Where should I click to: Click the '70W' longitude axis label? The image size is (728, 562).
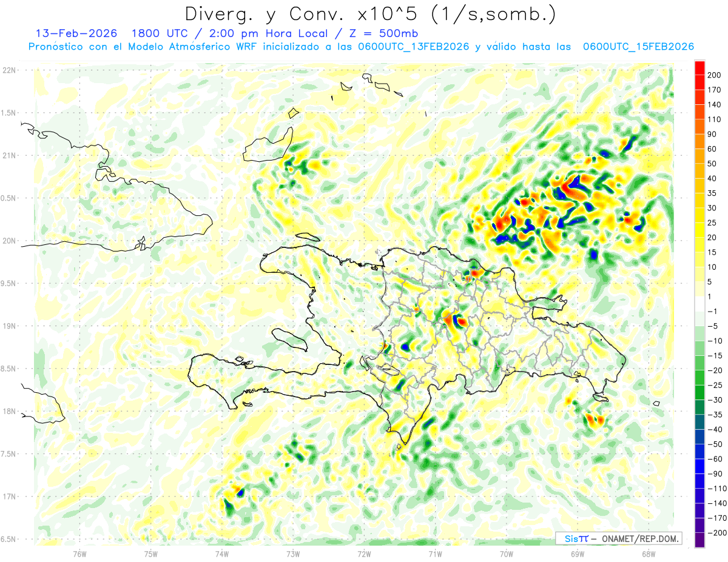[507, 554]
